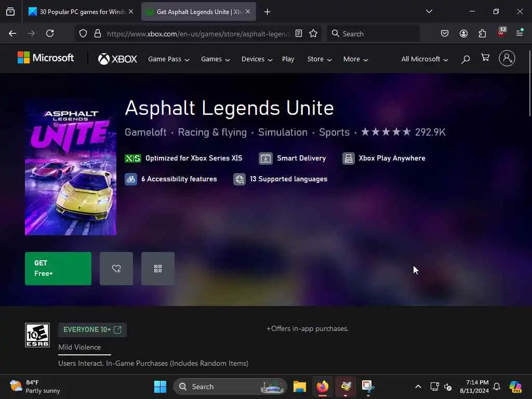Click the Xbox logo
This screenshot has height=399, width=532.
point(117,59)
